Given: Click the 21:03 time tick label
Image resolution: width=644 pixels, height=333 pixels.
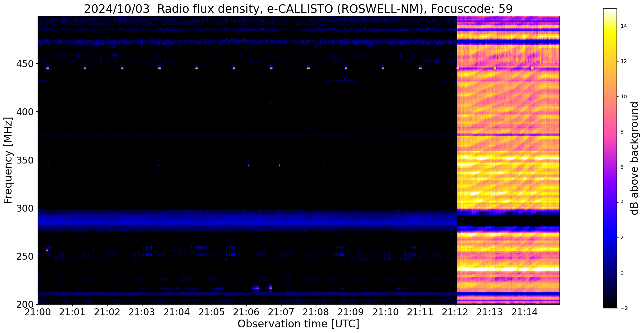Looking at the screenshot, I should click(x=142, y=311).
